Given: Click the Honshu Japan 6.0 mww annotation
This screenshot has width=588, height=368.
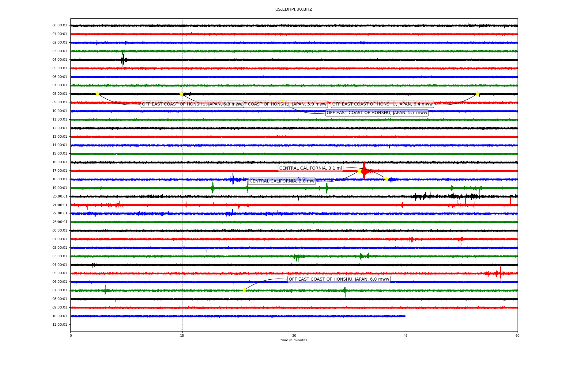Looking at the screenshot, I should (339, 279).
